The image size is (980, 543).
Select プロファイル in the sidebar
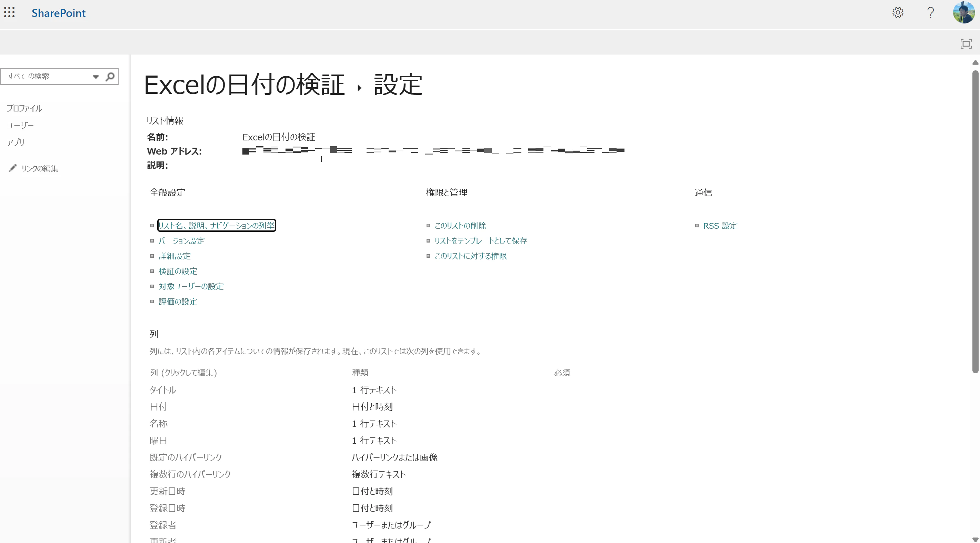point(24,108)
